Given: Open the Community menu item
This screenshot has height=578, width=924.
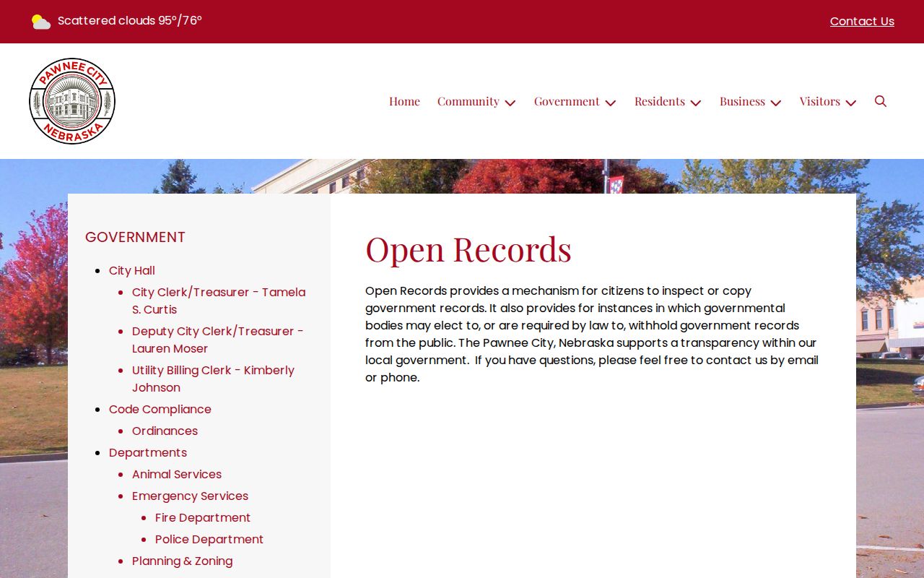Looking at the screenshot, I should click(468, 101).
